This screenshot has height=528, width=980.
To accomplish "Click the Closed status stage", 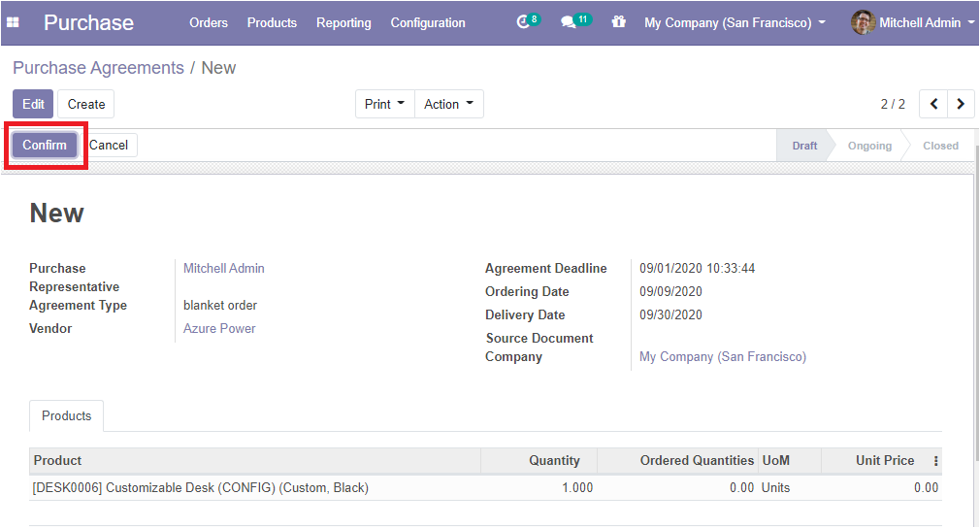I will pos(940,145).
